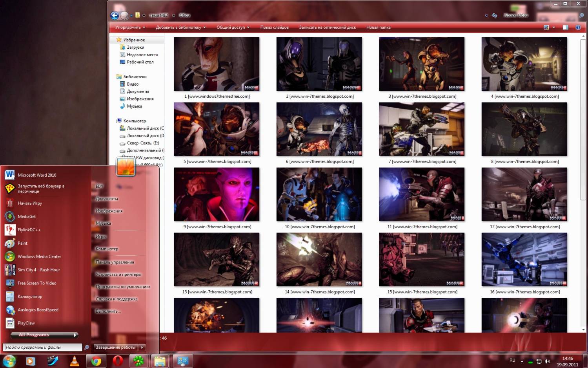Select wallpaper thumbnail 1 [www.windows7themesfree.com]

point(217,64)
